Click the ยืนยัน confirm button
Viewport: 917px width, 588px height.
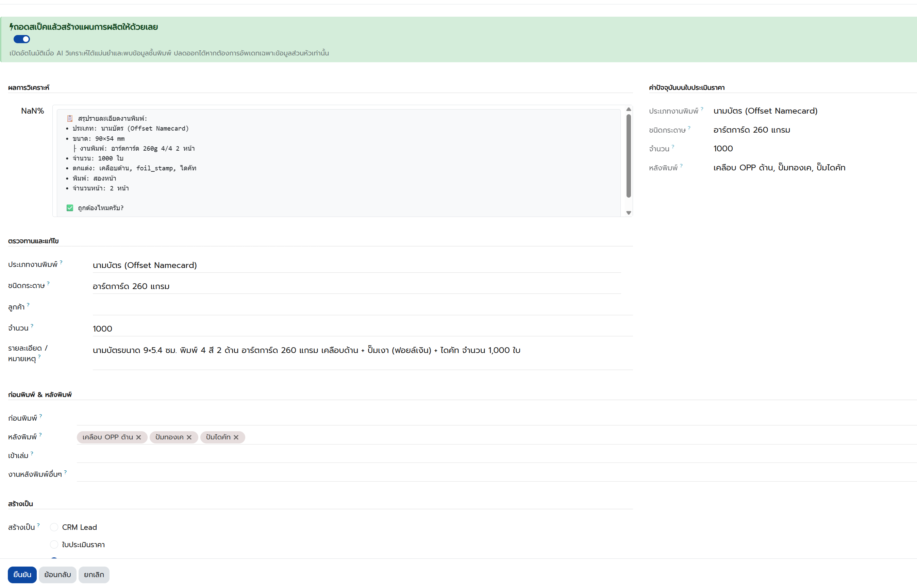tap(22, 574)
